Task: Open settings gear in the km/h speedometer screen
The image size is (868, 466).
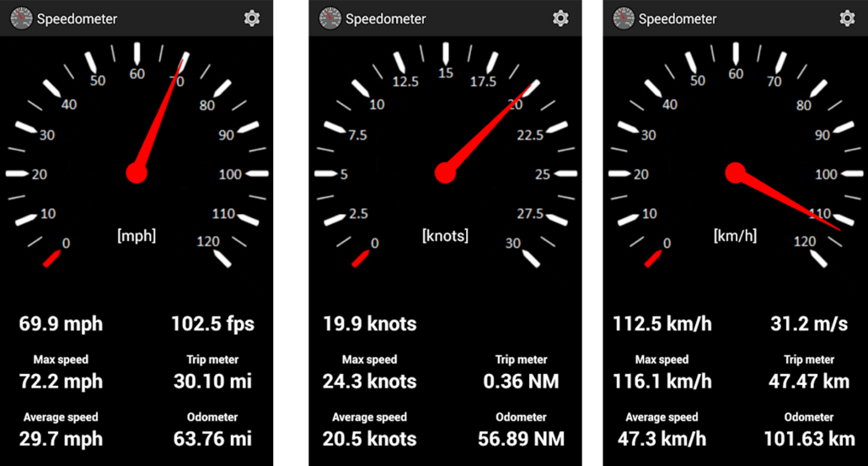Action: [x=847, y=19]
